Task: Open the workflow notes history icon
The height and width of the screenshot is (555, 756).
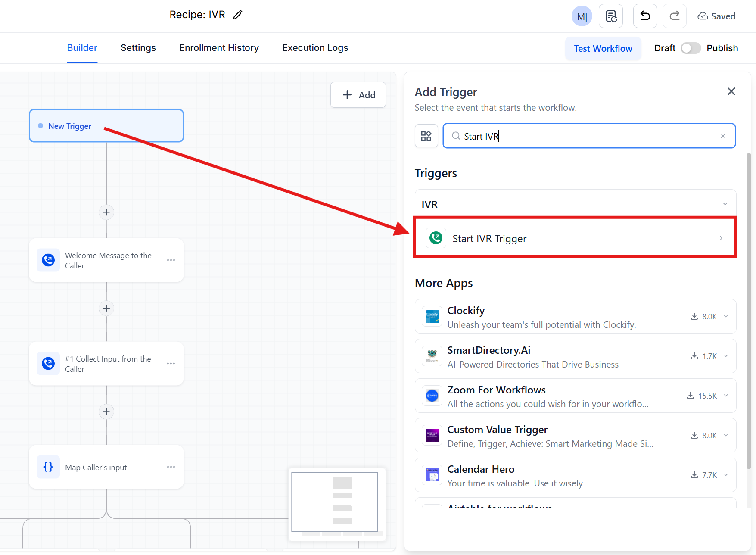Action: click(611, 16)
